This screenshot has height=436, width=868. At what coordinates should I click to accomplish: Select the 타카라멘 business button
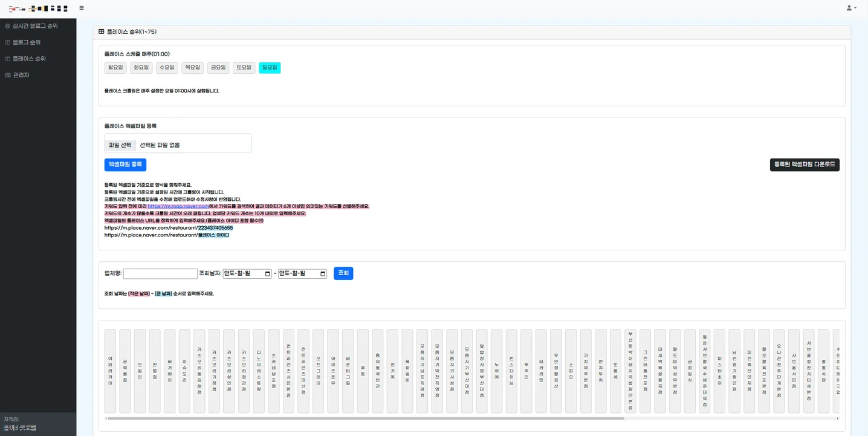coord(541,371)
